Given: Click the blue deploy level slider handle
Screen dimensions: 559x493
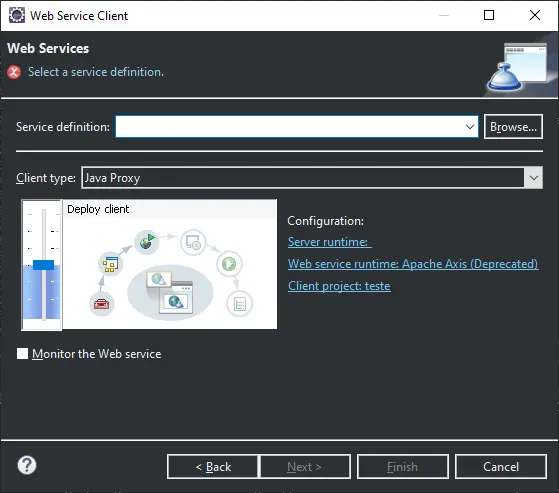Looking at the screenshot, I should [43, 265].
